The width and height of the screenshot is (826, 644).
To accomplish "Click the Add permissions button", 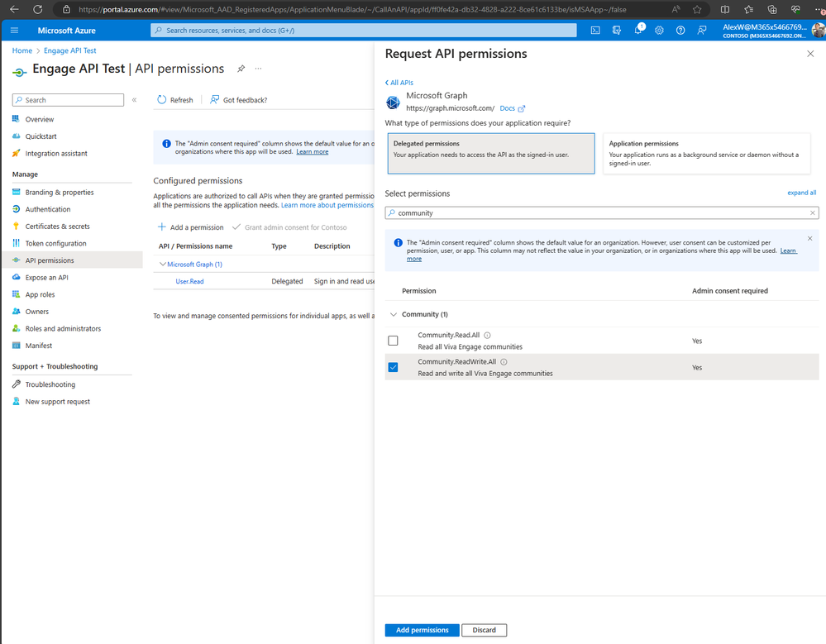I will (x=422, y=630).
